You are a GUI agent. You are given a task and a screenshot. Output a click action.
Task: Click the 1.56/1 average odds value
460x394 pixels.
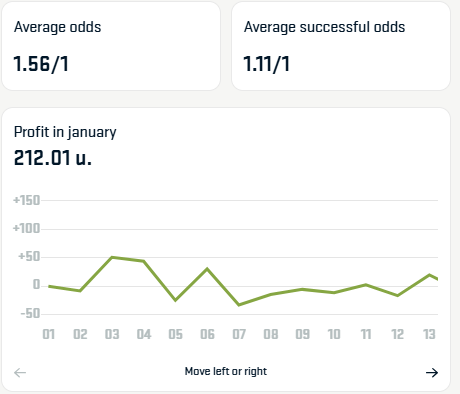[x=41, y=64]
